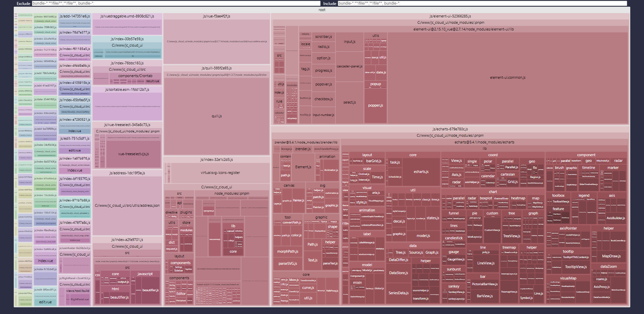This screenshot has width=644, height=314.
Task: Click the result.vue module block
Action: [x=153, y=81]
